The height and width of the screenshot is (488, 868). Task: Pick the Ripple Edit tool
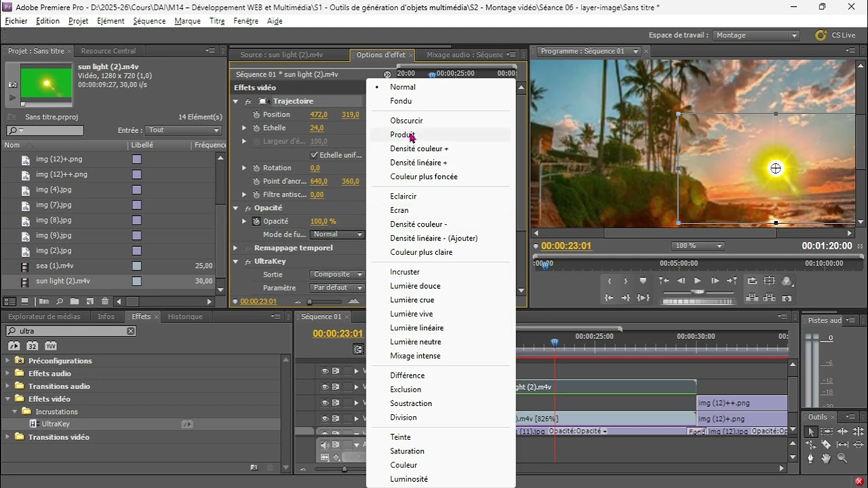[x=843, y=432]
